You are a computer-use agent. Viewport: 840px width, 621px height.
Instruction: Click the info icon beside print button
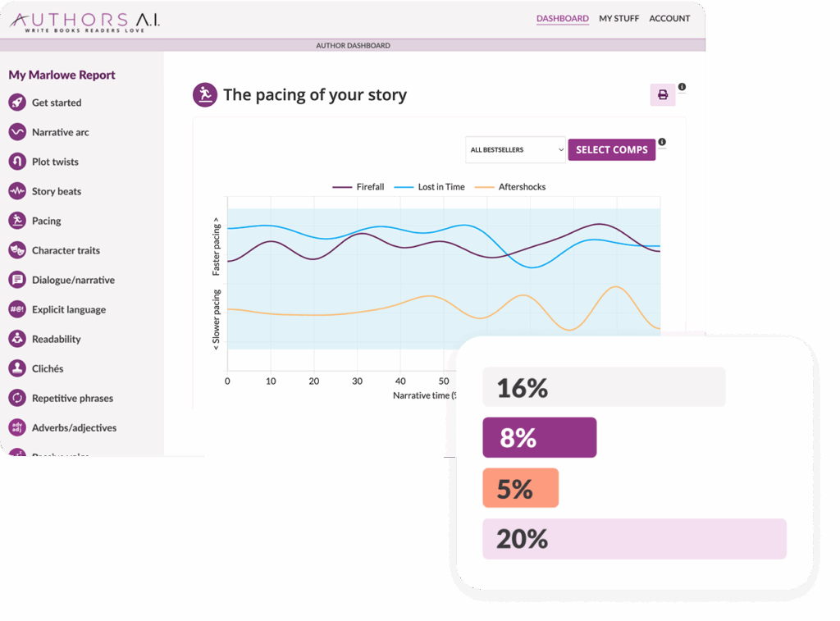click(x=682, y=87)
